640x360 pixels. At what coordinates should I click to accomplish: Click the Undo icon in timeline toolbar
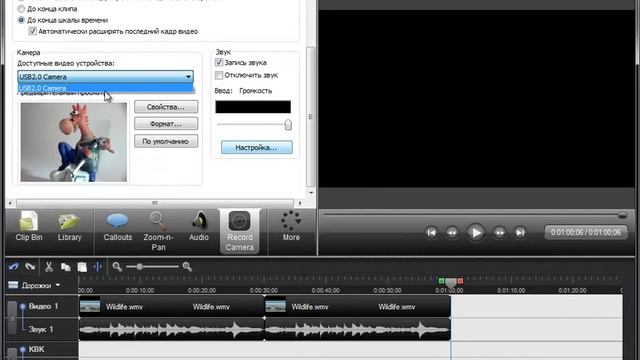pyautogui.click(x=14, y=267)
